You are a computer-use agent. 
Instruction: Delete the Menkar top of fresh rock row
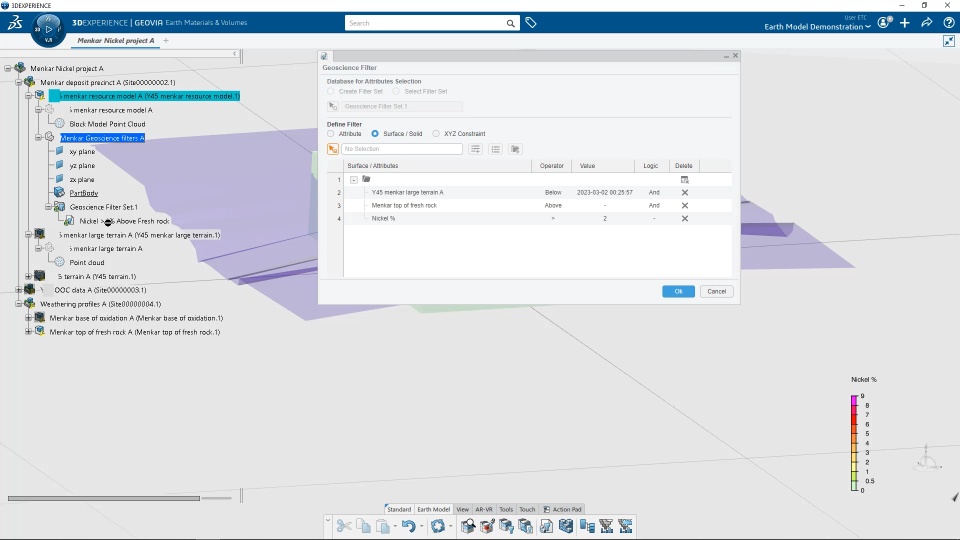pyautogui.click(x=684, y=206)
